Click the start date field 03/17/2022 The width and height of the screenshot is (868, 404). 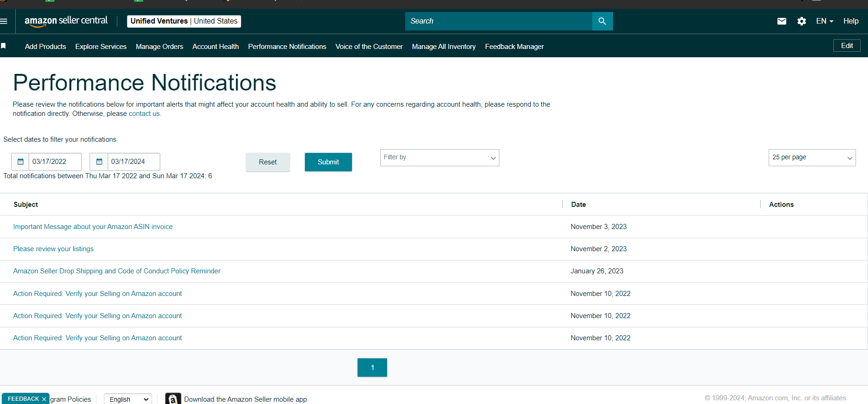pos(55,162)
